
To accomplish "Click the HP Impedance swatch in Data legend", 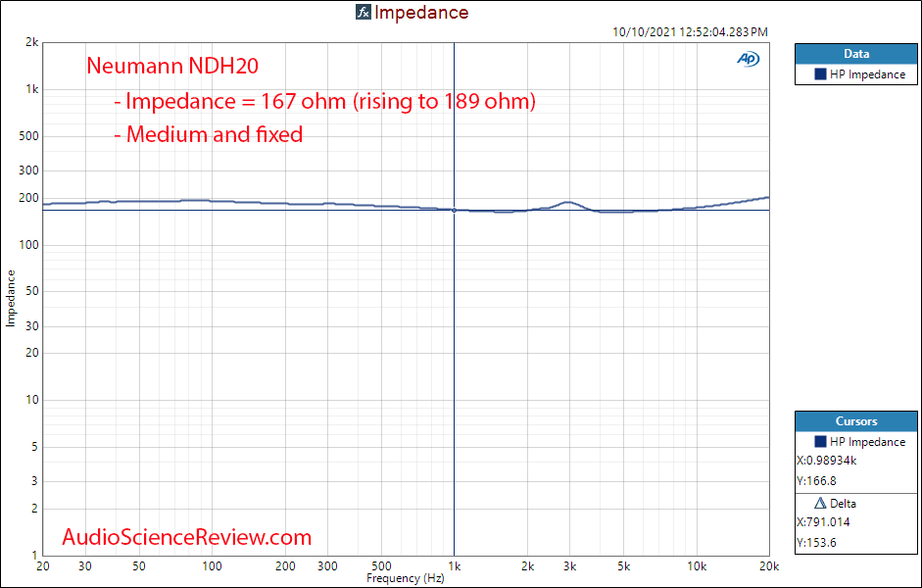I will (820, 74).
